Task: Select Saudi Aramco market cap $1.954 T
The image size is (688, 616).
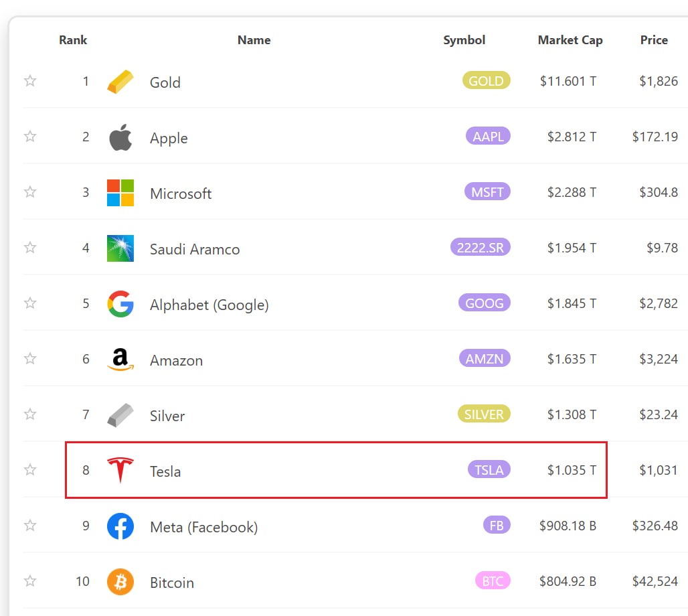Action: pos(572,248)
